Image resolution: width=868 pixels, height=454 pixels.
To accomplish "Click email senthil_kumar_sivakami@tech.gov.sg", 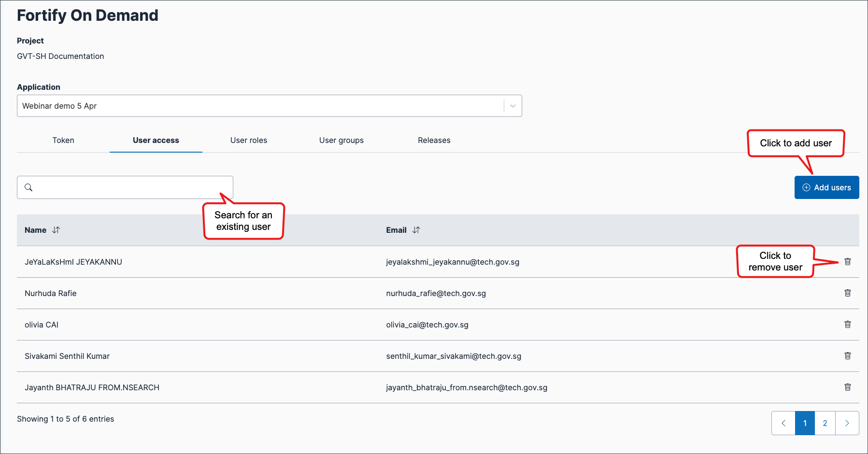I will coord(454,356).
